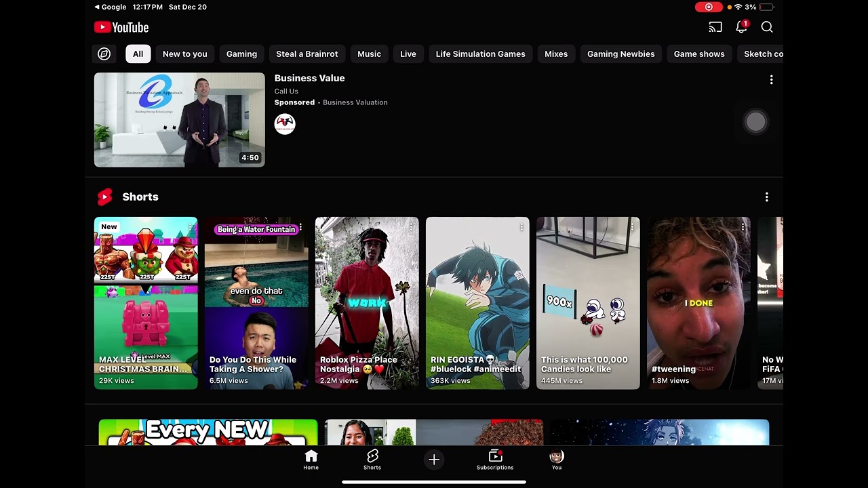The image size is (868, 488).
Task: Open the Subscriptions tab
Action: [495, 460]
